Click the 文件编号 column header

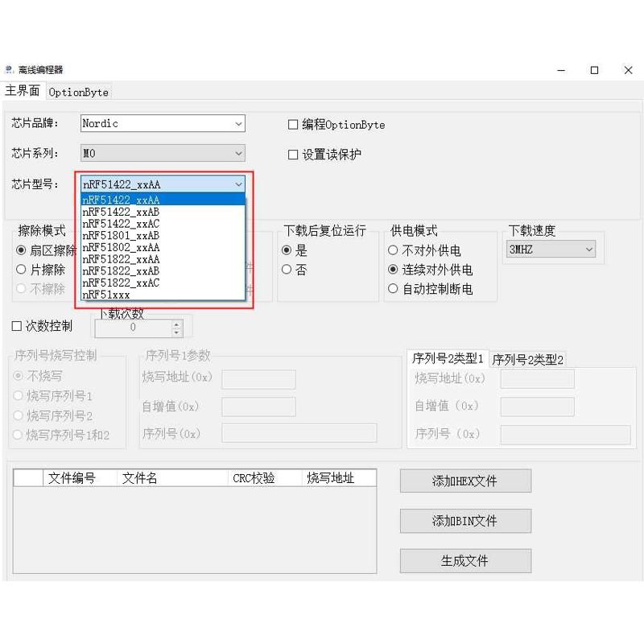pyautogui.click(x=80, y=478)
